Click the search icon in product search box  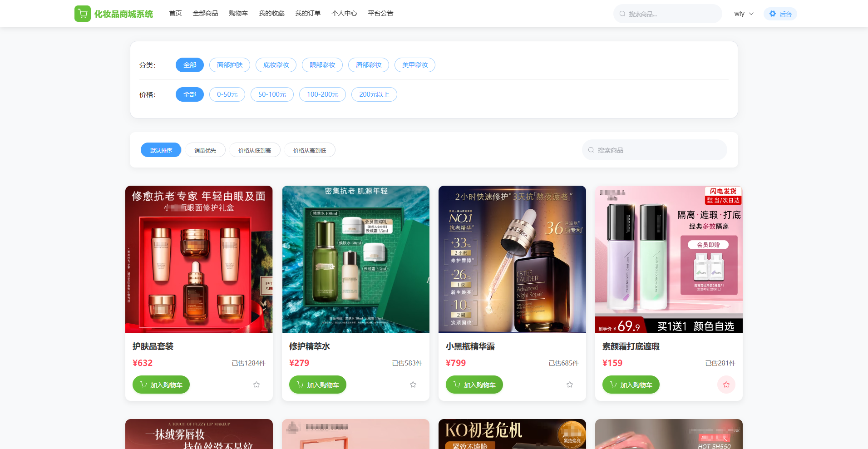tap(591, 150)
